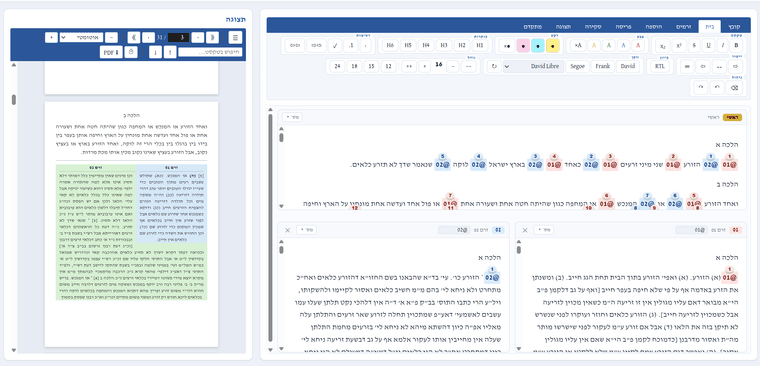760x366 pixels.
Task: Apply superscript x² formatting
Action: tap(679, 46)
